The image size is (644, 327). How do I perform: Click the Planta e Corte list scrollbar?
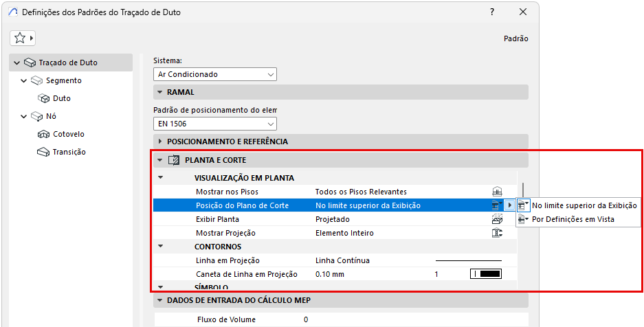(523, 190)
